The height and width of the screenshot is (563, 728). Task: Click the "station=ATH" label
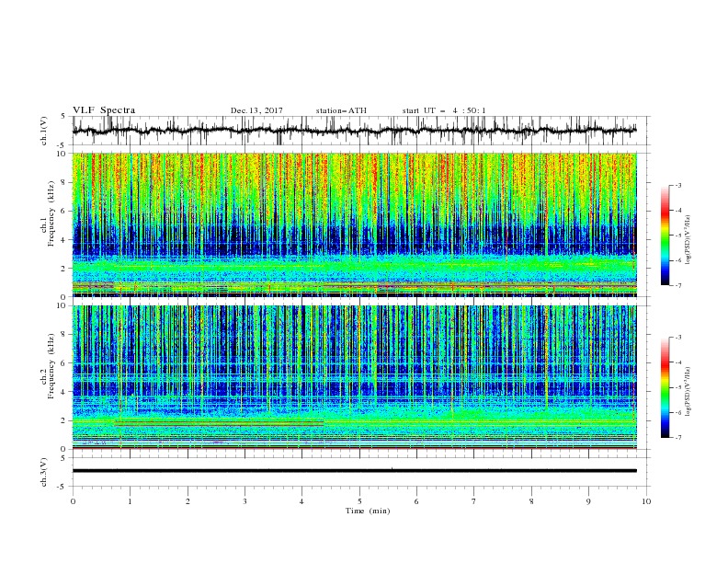(341, 110)
